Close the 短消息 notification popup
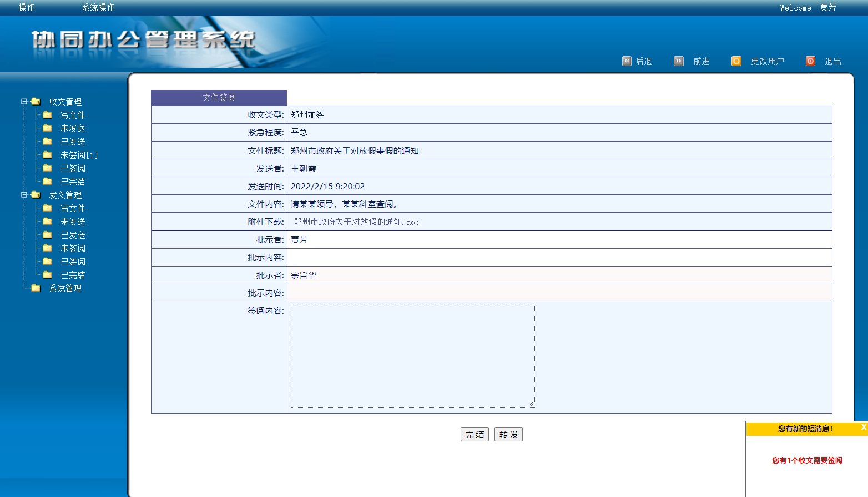The height and width of the screenshot is (497, 868). [864, 427]
